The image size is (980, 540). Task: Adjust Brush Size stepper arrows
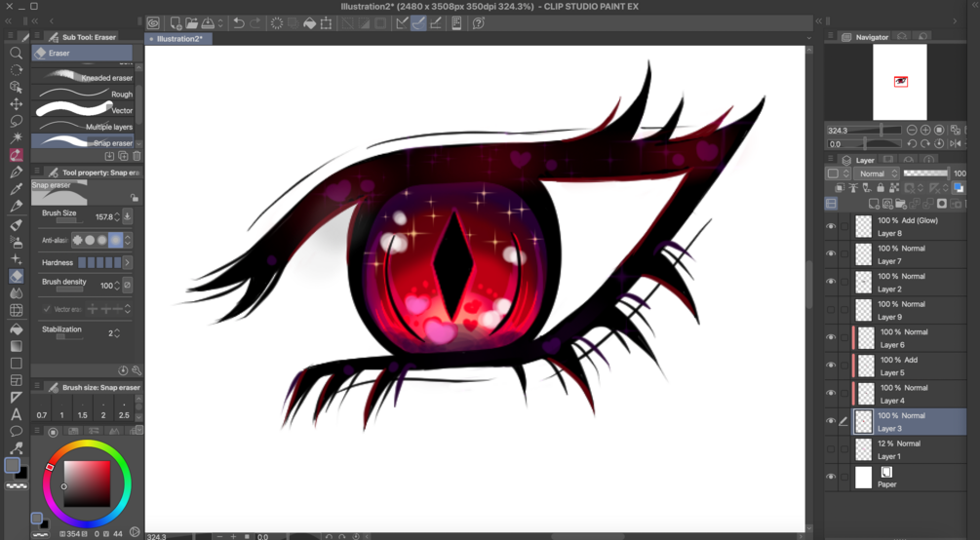[x=117, y=216]
